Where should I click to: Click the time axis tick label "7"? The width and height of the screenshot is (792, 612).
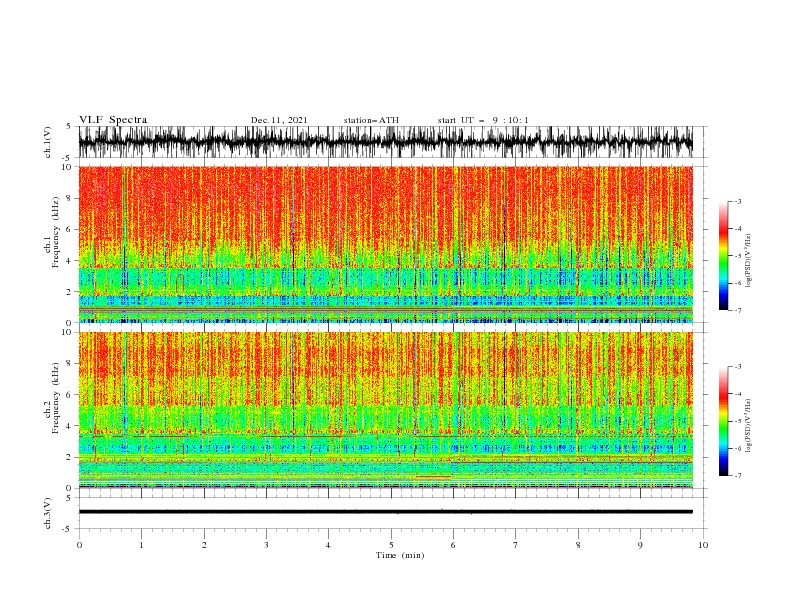tap(515, 545)
